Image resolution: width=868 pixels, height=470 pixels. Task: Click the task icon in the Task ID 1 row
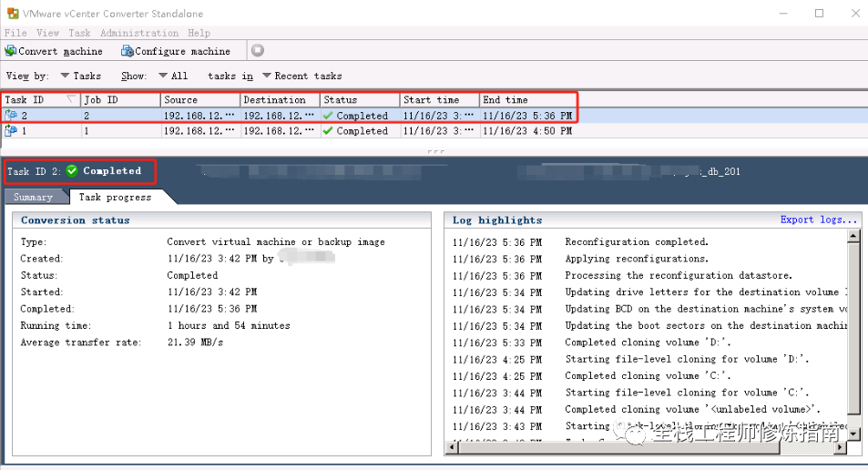(11, 130)
